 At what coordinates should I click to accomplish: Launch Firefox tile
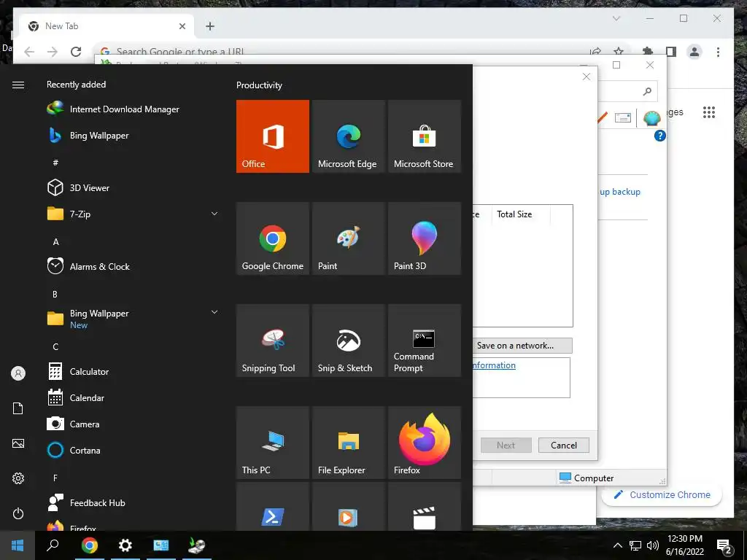click(425, 443)
